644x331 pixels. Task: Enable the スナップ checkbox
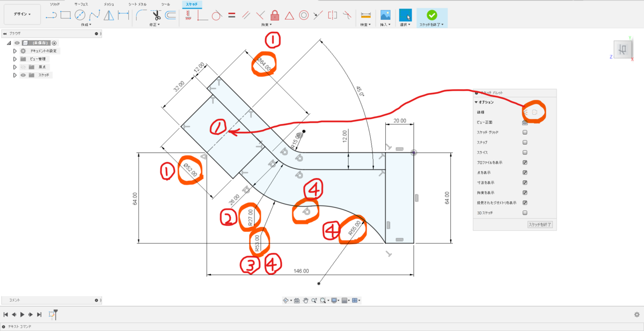pos(525,142)
